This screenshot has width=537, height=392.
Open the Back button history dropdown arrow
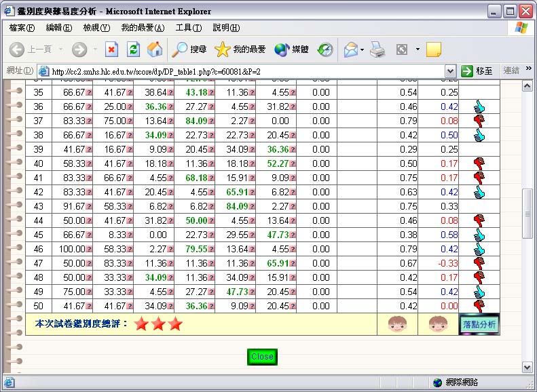tap(61, 50)
